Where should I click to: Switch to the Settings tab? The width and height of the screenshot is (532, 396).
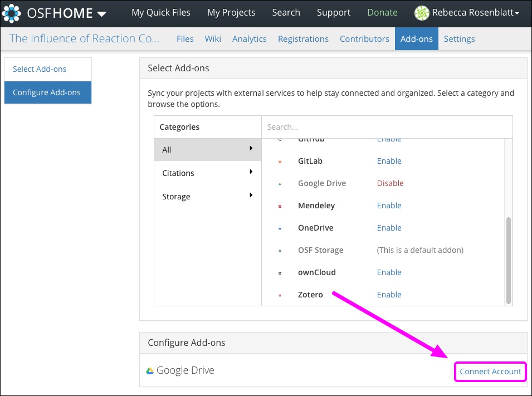459,39
